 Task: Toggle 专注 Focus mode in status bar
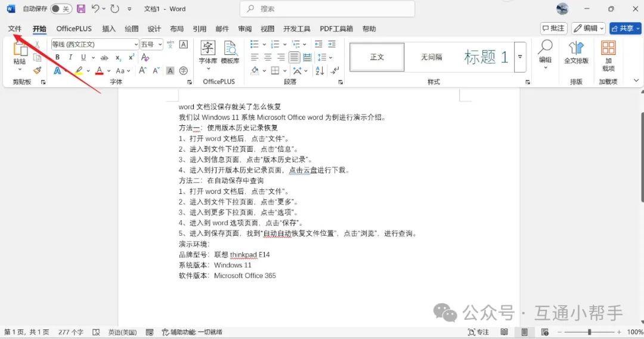pyautogui.click(x=478, y=332)
